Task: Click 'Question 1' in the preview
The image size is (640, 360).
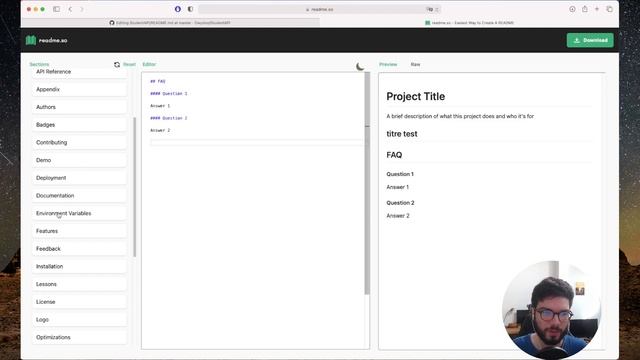Action: tap(400, 174)
